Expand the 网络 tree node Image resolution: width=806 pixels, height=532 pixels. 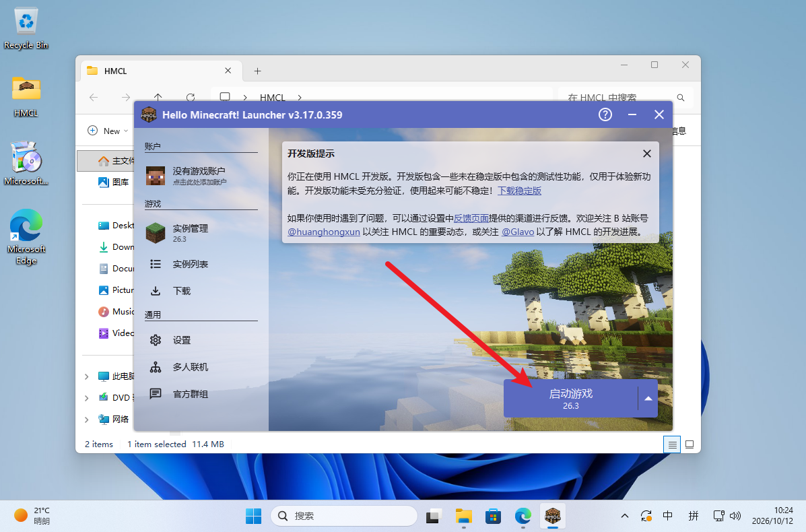click(x=86, y=420)
